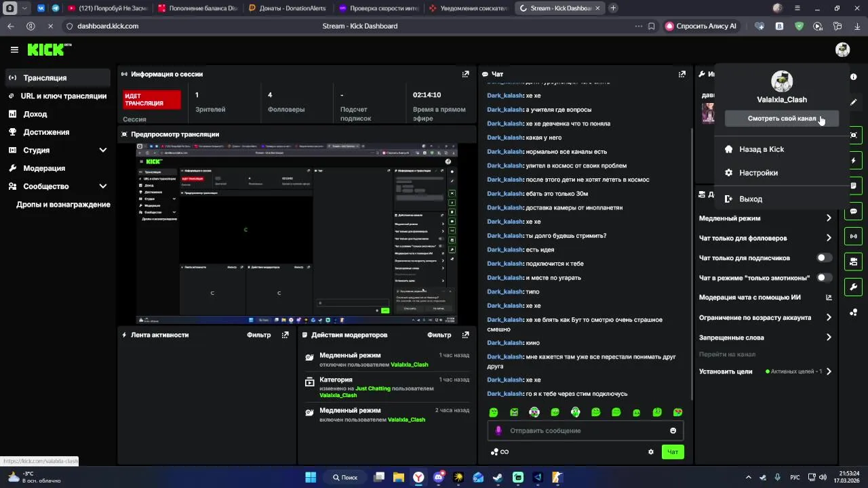Screen dimensions: 868x488
Task: Click Смотреть свой канал button
Action: (x=782, y=119)
